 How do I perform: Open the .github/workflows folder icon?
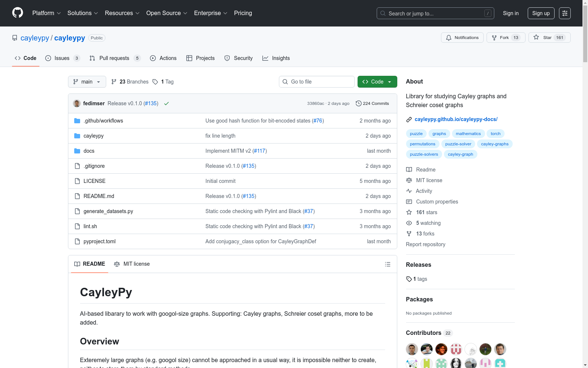tap(77, 121)
